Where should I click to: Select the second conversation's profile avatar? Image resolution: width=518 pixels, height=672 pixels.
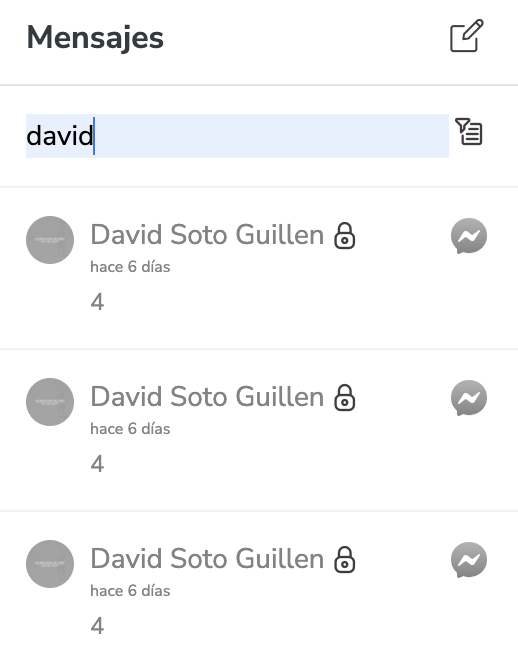pyautogui.click(x=50, y=402)
